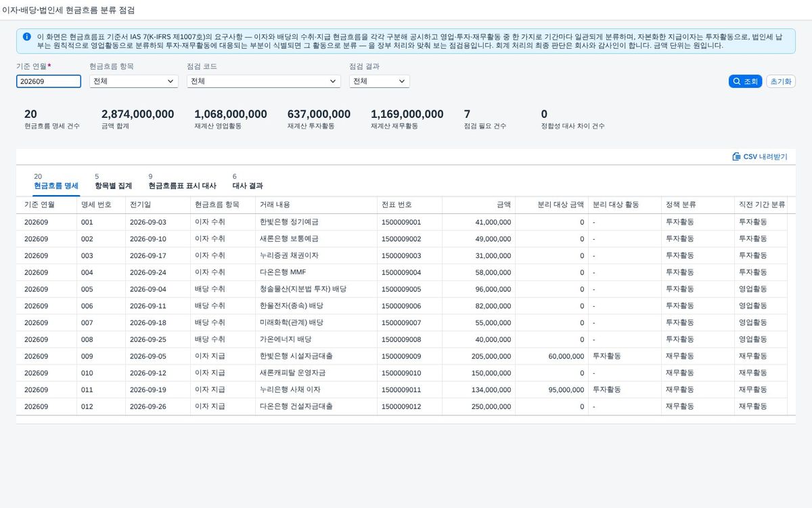This screenshot has width=812, height=508.
Task: Click voucher number 1500009005
Action: (401, 289)
